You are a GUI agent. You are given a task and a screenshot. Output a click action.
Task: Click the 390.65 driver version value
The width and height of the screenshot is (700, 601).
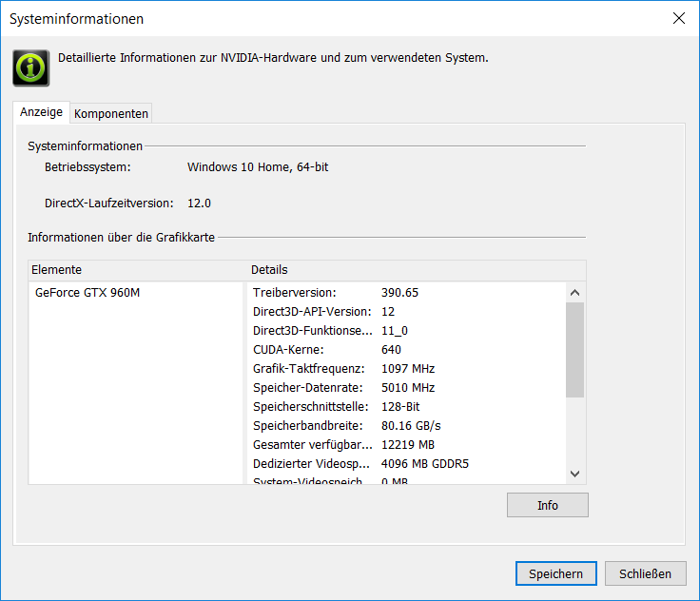click(x=399, y=293)
